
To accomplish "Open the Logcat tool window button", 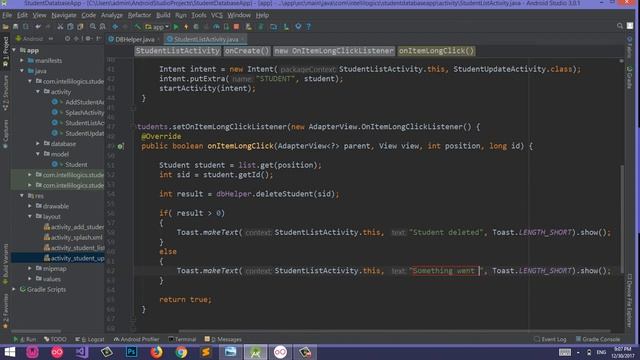I will (x=90, y=339).
